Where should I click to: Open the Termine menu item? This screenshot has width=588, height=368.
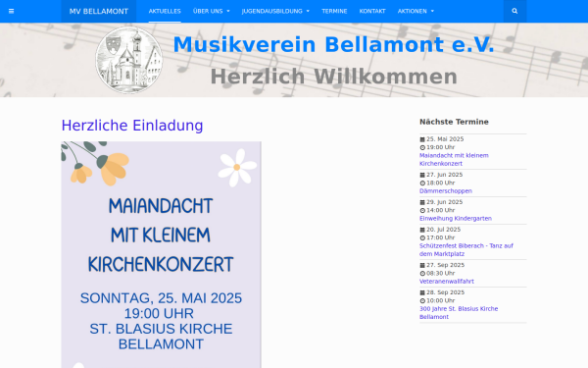[x=334, y=11]
